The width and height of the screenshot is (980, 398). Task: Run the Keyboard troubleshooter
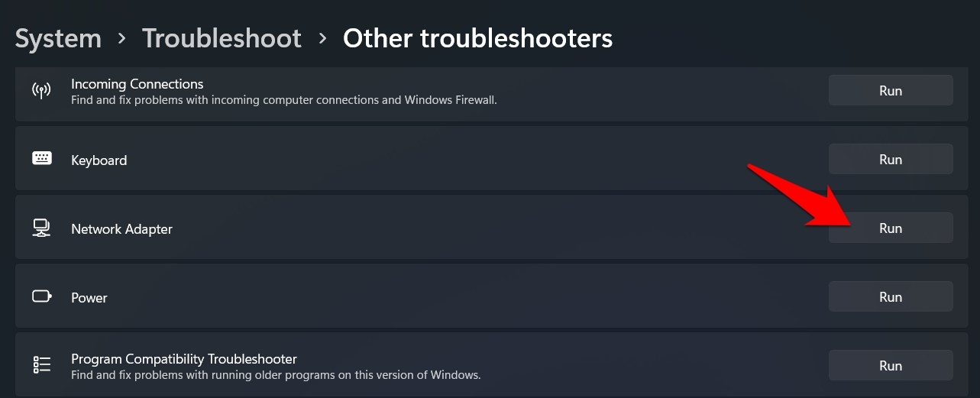[890, 159]
